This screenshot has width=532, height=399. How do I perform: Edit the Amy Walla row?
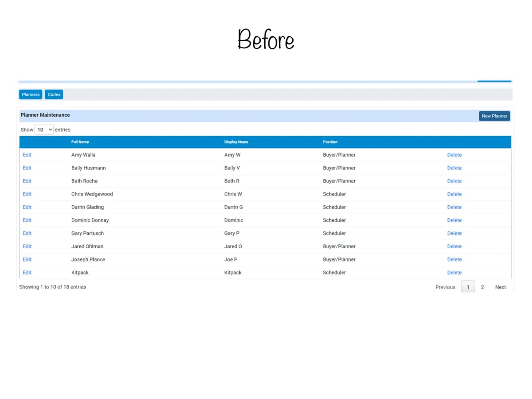[27, 155]
